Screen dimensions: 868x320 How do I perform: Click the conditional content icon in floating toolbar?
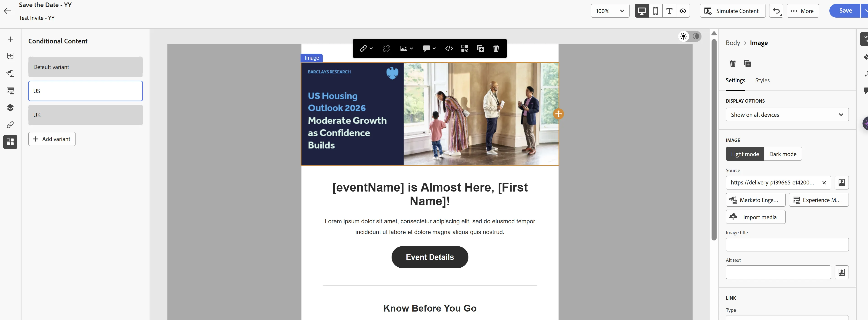tap(465, 48)
